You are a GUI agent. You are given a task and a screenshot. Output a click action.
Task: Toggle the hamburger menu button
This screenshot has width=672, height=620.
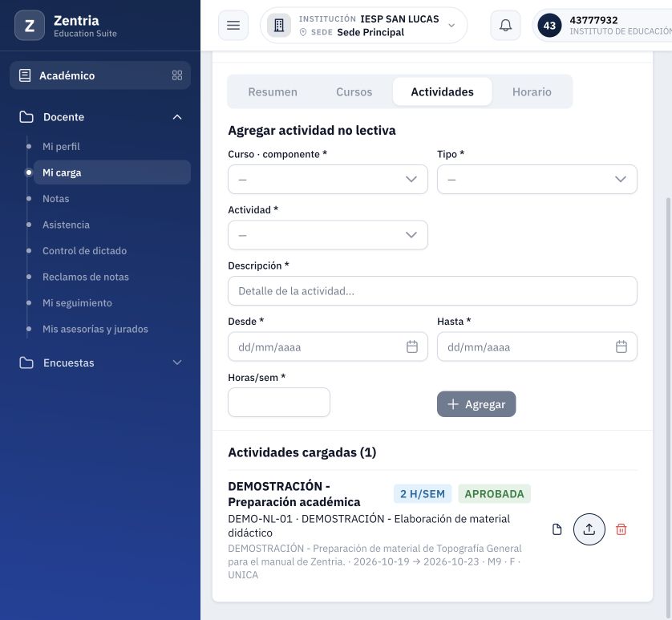(233, 26)
